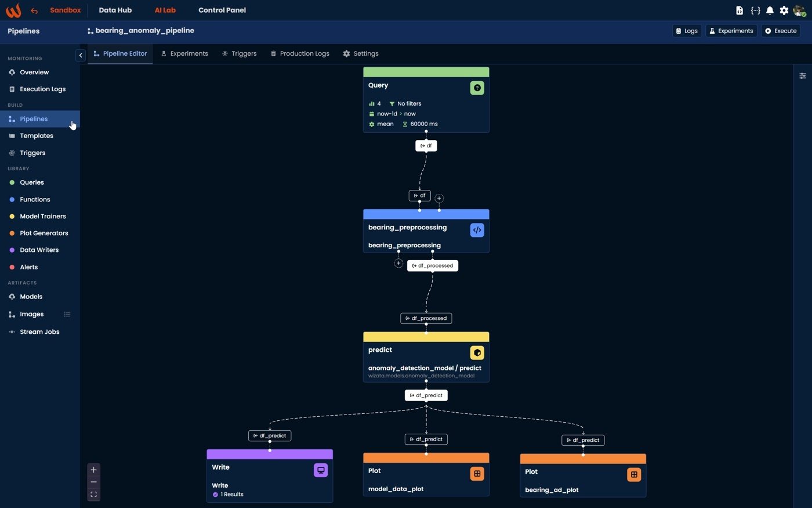
Task: Click the predict node model icon
Action: click(x=477, y=352)
